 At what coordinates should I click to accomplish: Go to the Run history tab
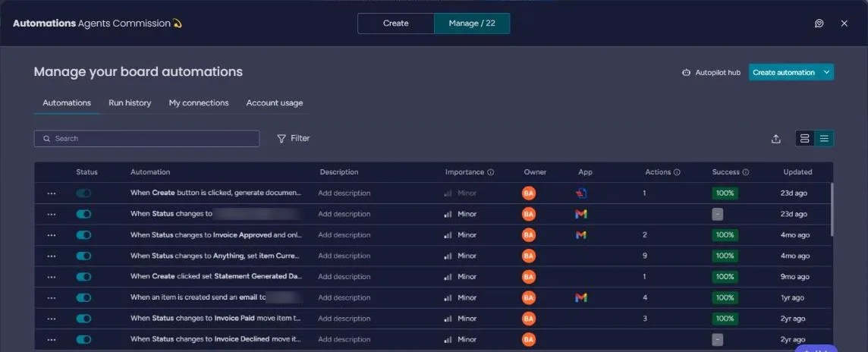(130, 103)
